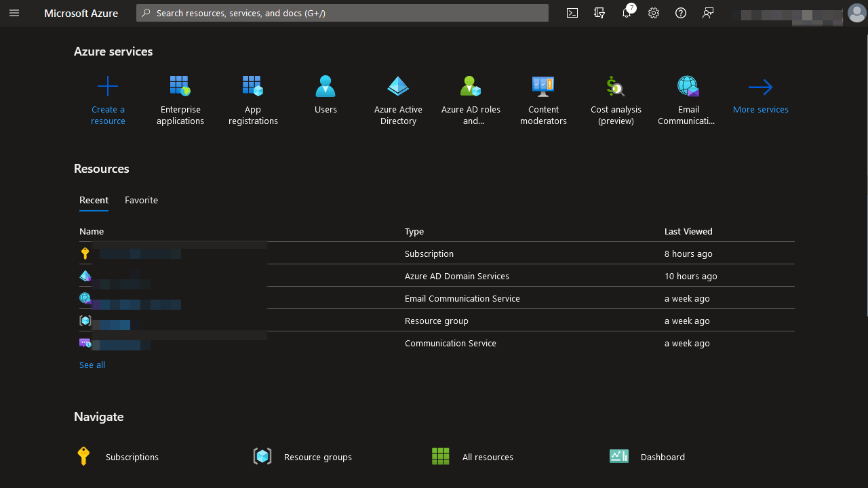This screenshot has width=868, height=488.
Task: Click the Azure AD Domain Services row icon
Action: click(85, 276)
